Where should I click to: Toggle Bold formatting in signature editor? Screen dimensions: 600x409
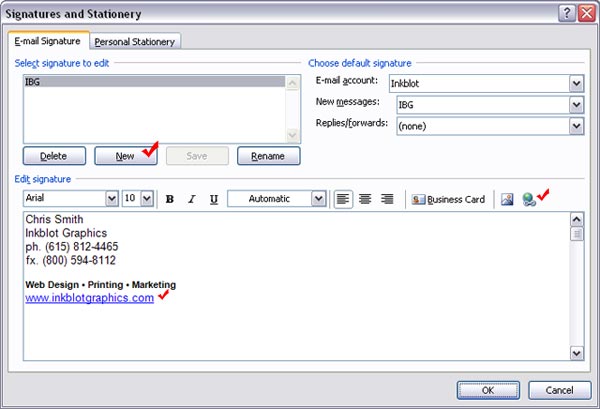point(170,199)
